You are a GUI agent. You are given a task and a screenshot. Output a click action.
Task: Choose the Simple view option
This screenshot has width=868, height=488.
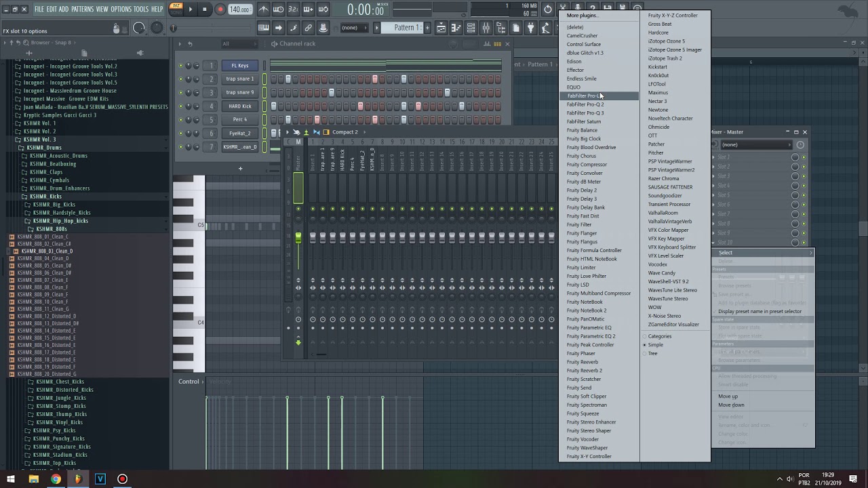click(x=656, y=345)
